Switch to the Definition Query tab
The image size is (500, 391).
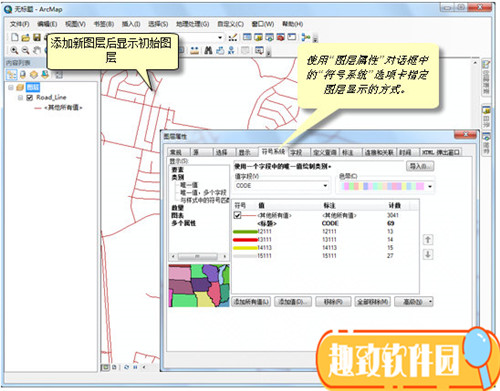pos(325,152)
